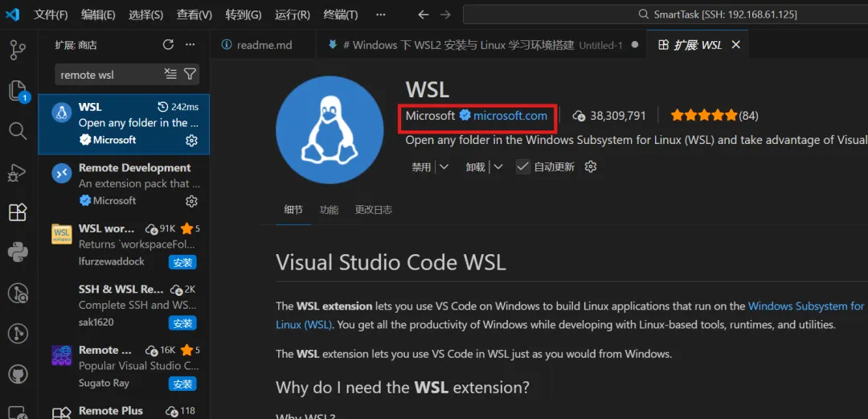Viewport: 868px width, 419px height.
Task: Click the Microsoft publisher name in details
Action: [431, 116]
